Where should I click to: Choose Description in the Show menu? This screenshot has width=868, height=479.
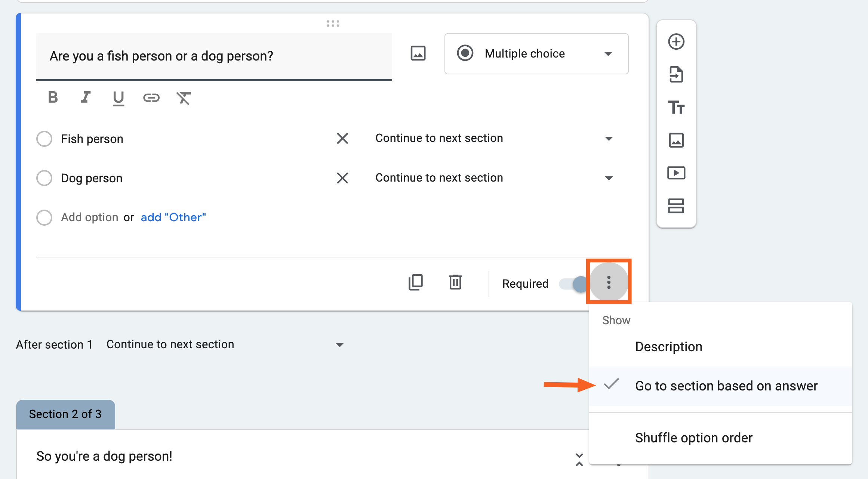(x=721, y=347)
